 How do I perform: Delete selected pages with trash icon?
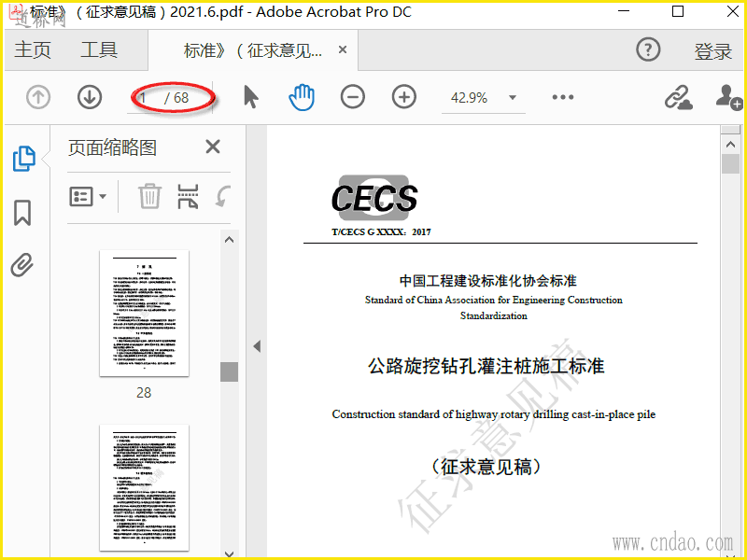(149, 196)
